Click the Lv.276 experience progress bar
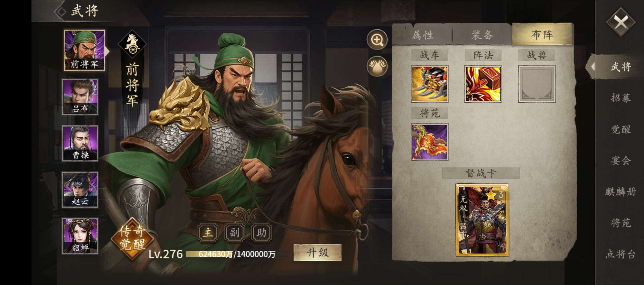This screenshot has width=644, height=285. 237,254
